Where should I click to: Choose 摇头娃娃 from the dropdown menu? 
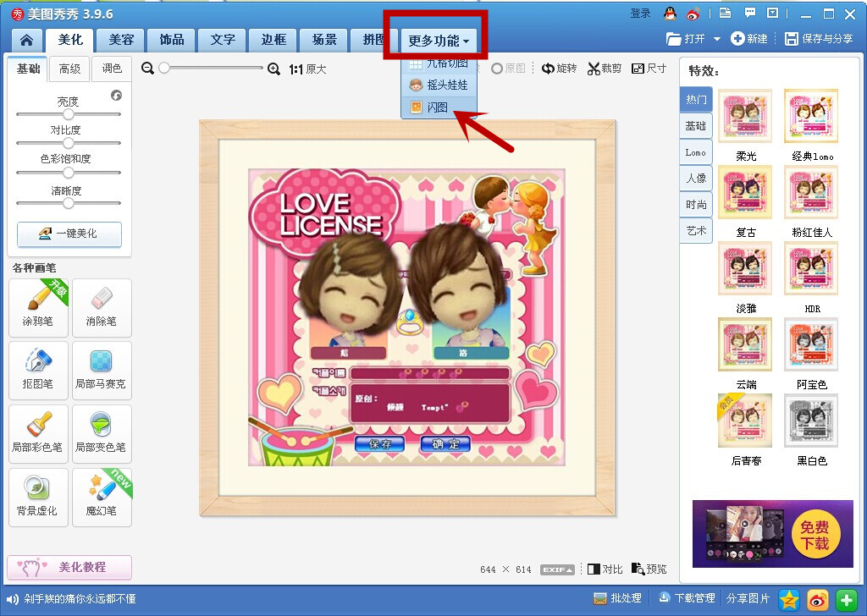(439, 85)
